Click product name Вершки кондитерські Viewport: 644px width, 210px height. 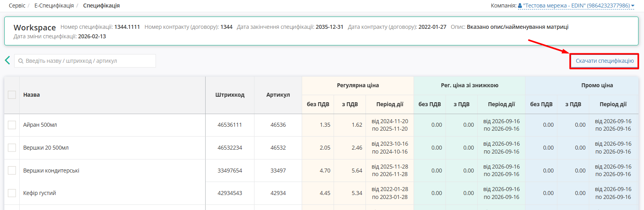pos(51,171)
